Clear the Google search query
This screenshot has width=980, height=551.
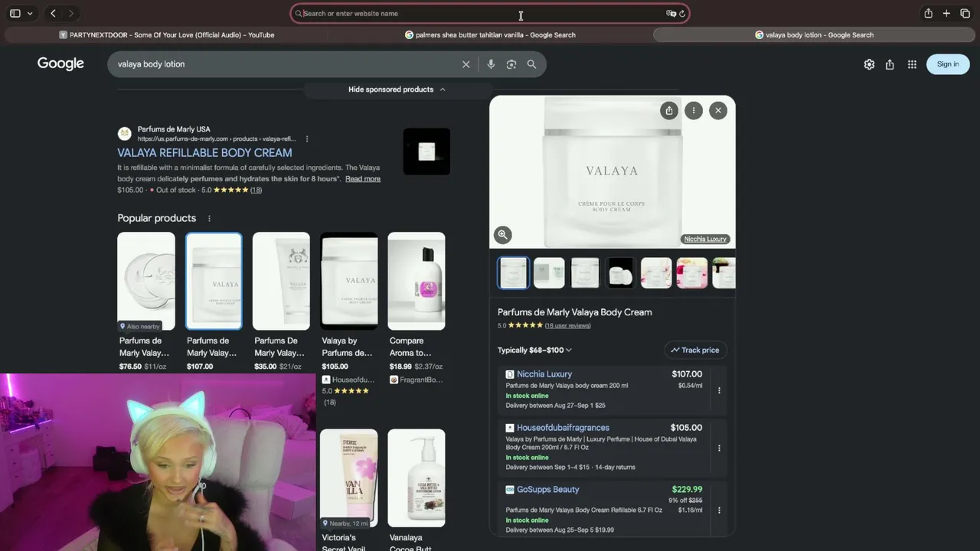[x=465, y=64]
